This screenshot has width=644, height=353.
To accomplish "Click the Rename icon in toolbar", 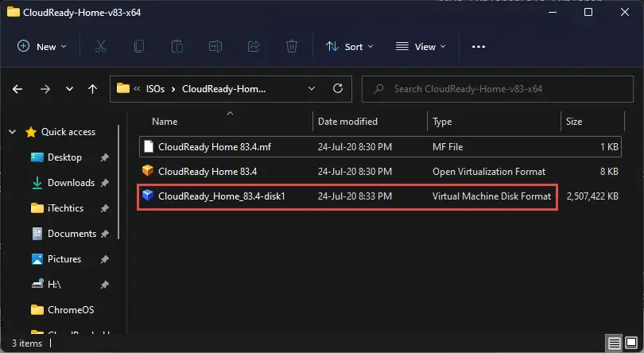I will coord(215,46).
